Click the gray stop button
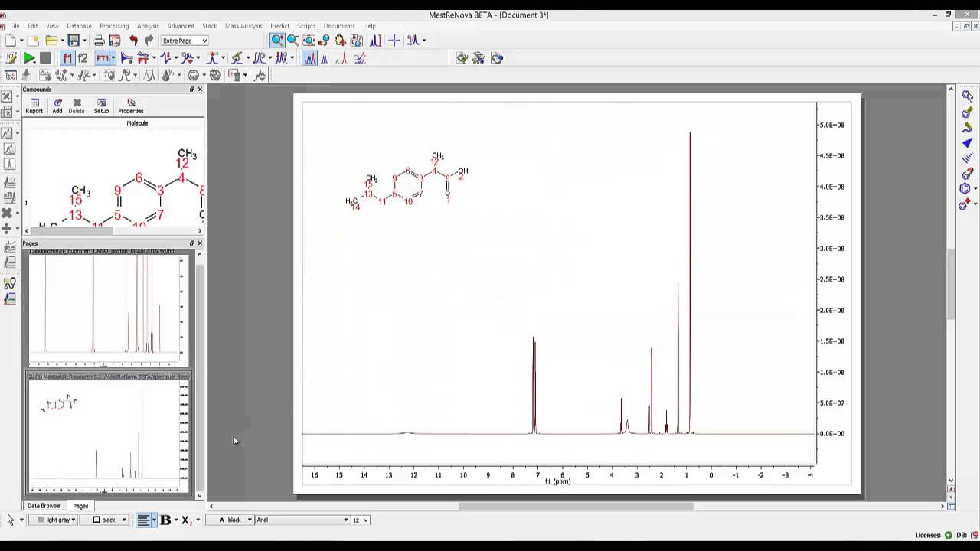980x551 pixels. pos(45,58)
